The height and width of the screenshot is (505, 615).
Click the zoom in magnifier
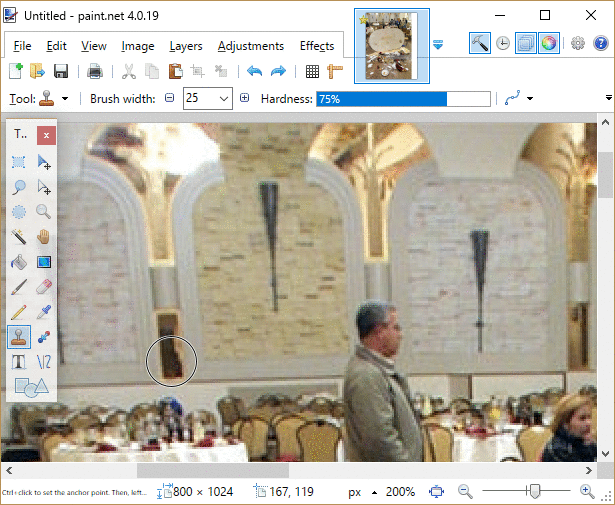tap(586, 491)
